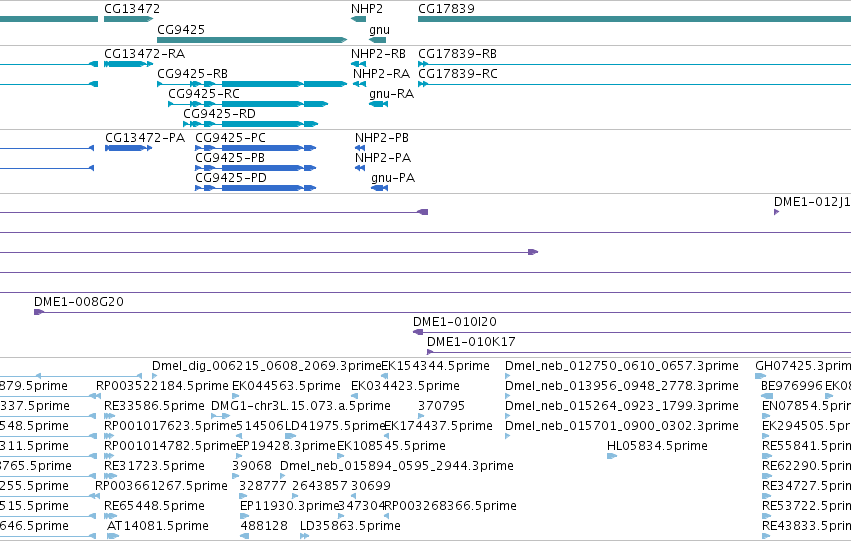Click the NHP2-RA transcript label
Screen dimensions: 851x541
[381, 74]
